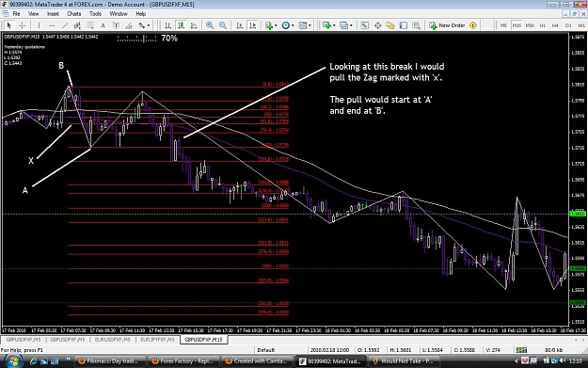Switch chart to Candlesticks mode
Image resolution: width=588 pixels, height=368 pixels.
[182, 25]
